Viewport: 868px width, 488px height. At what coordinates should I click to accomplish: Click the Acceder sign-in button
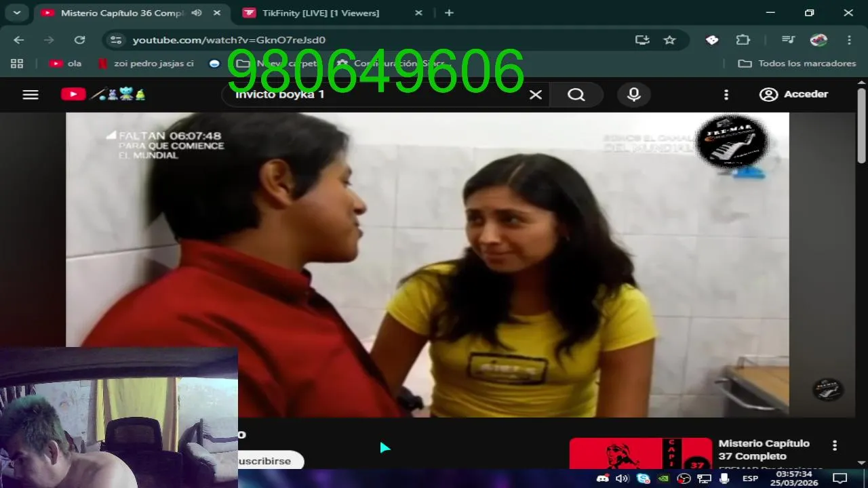pyautogui.click(x=793, y=94)
